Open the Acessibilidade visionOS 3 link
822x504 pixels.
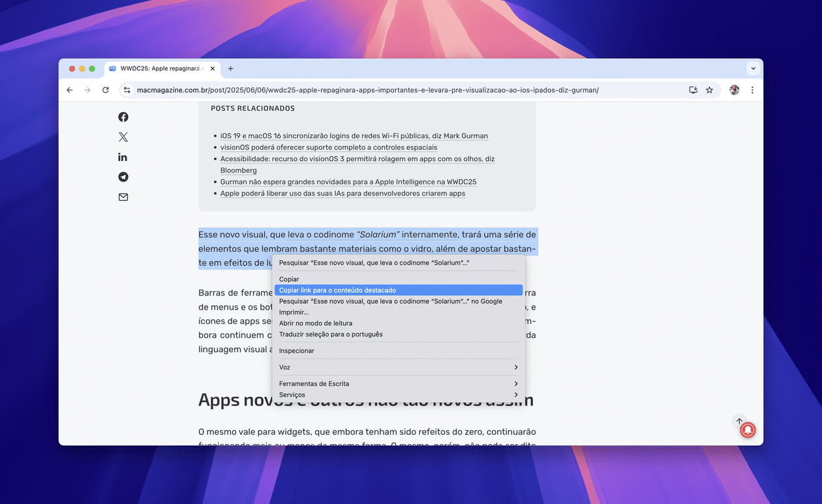tap(358, 164)
